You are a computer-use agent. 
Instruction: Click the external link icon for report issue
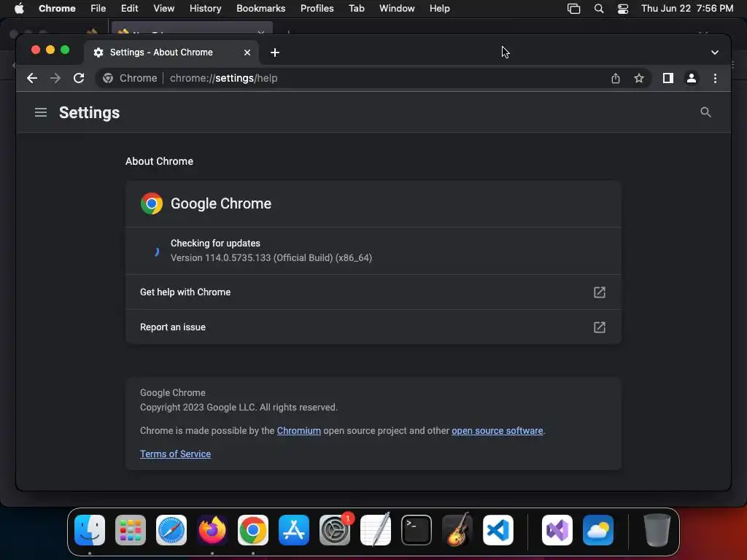(600, 327)
